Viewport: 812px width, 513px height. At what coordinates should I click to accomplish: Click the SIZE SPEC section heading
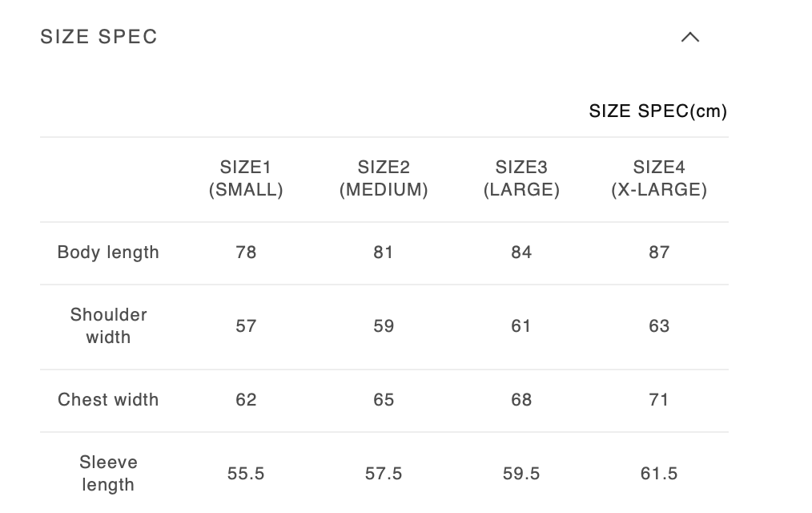[99, 37]
